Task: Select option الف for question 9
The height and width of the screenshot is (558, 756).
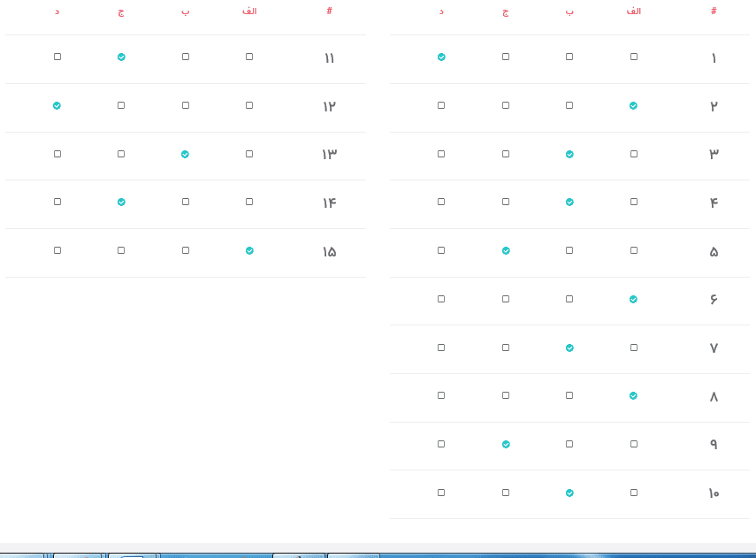Action: click(x=633, y=444)
